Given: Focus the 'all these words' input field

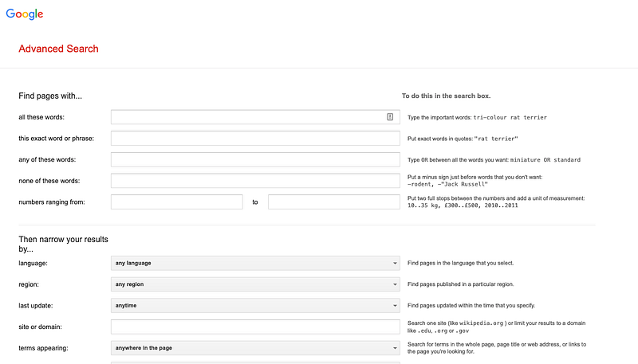Looking at the screenshot, I should [255, 117].
